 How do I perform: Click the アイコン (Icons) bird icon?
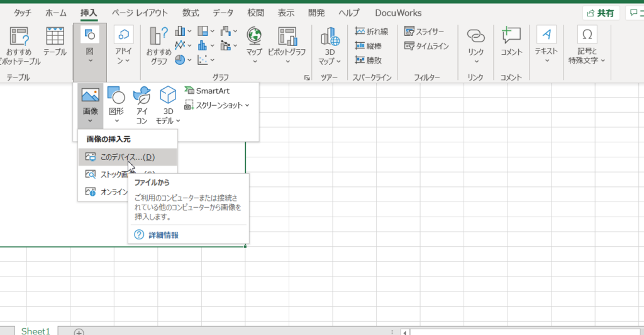[142, 96]
